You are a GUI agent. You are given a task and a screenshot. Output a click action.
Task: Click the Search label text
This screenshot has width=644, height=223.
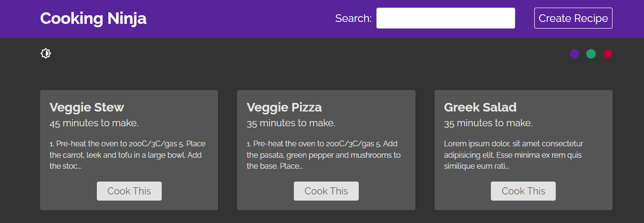click(353, 19)
